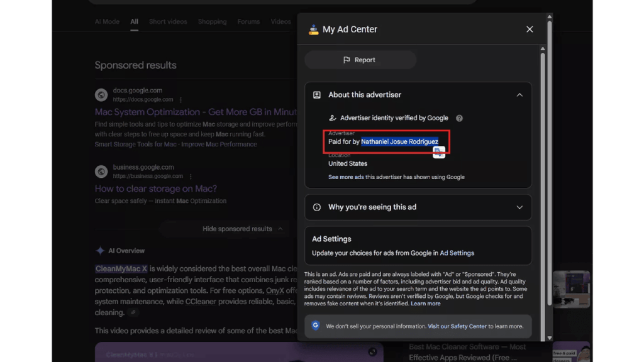Click the translate popup icon near highlighted name
The image size is (644, 362).
click(x=438, y=152)
